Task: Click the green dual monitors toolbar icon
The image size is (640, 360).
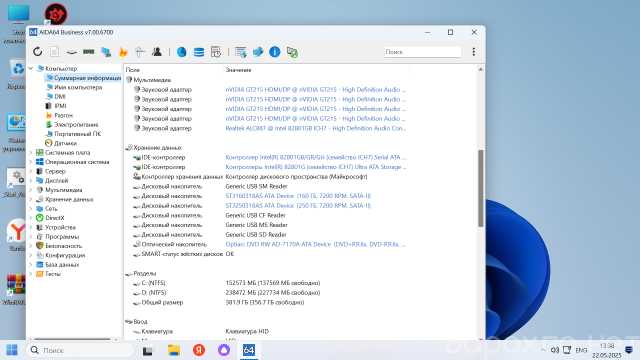Action: [x=292, y=52]
